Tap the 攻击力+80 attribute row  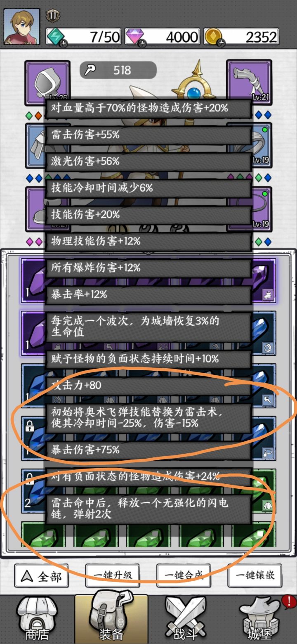148,386
